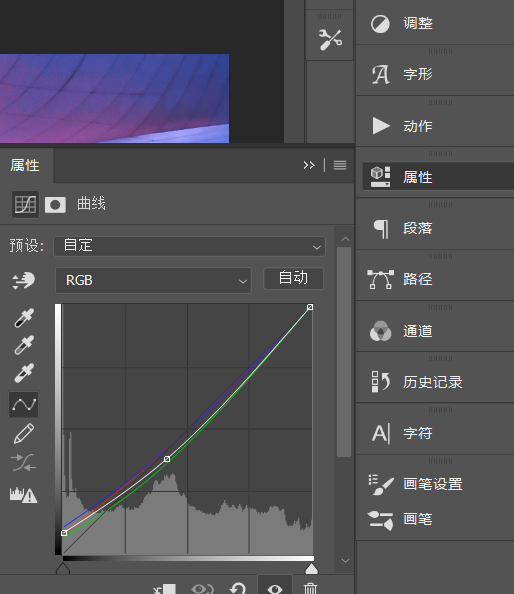514x594 pixels.
Task: Click the purple canvas image
Action: (x=114, y=98)
